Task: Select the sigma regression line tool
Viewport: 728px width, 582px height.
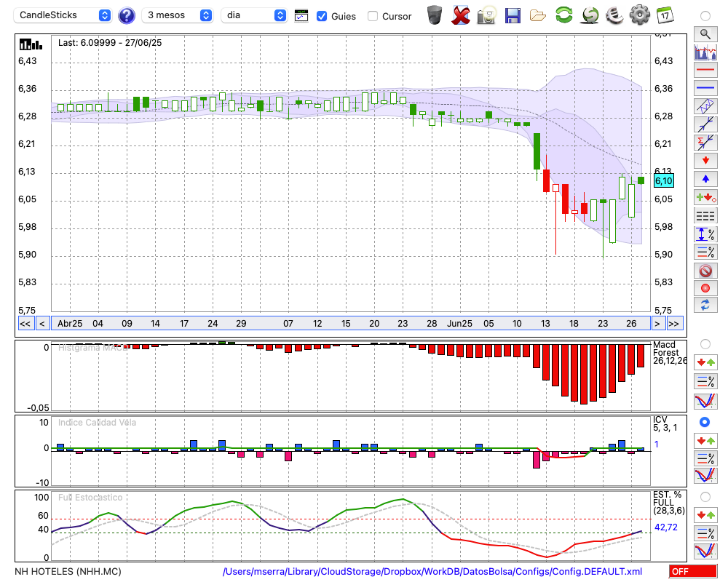Action: 705,143
